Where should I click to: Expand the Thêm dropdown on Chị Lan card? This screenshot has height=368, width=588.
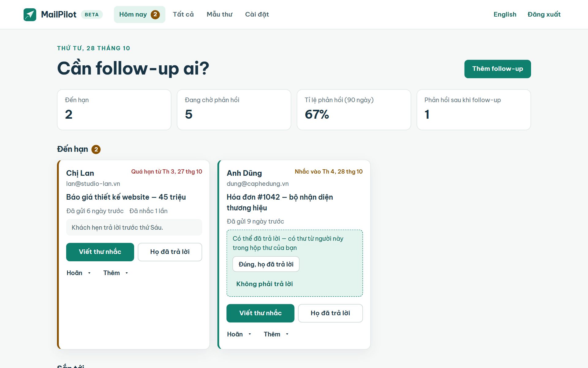(x=115, y=273)
